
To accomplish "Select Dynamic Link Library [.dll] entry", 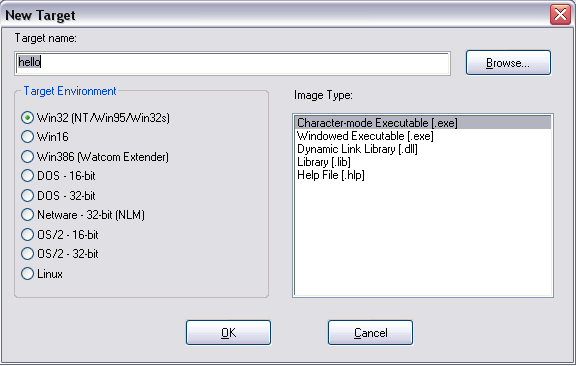I will point(422,149).
